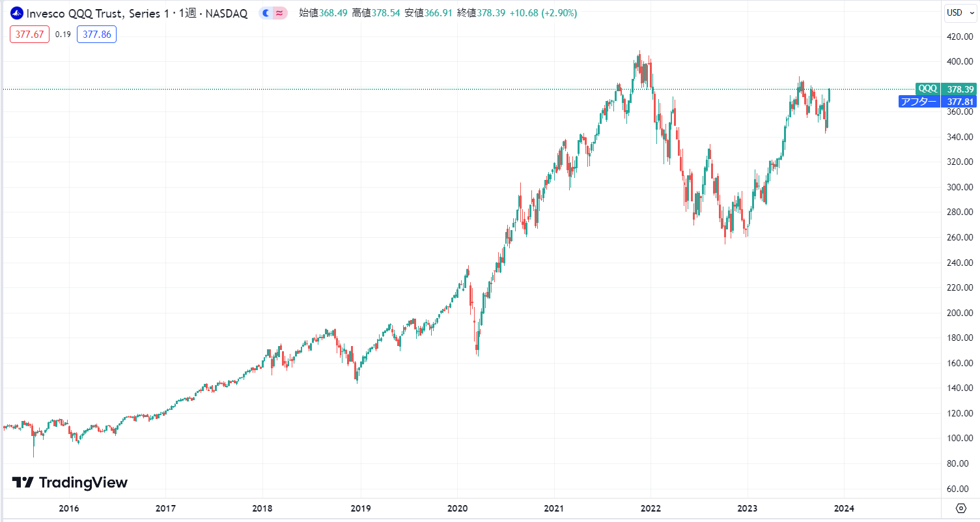
Task: Click the 0.19 spread value
Action: 63,35
